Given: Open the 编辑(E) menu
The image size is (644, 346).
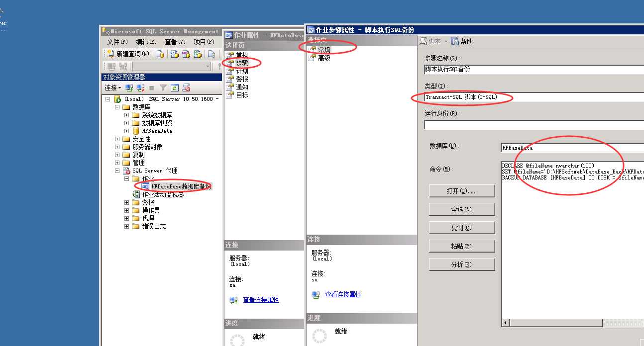Looking at the screenshot, I should tap(146, 42).
